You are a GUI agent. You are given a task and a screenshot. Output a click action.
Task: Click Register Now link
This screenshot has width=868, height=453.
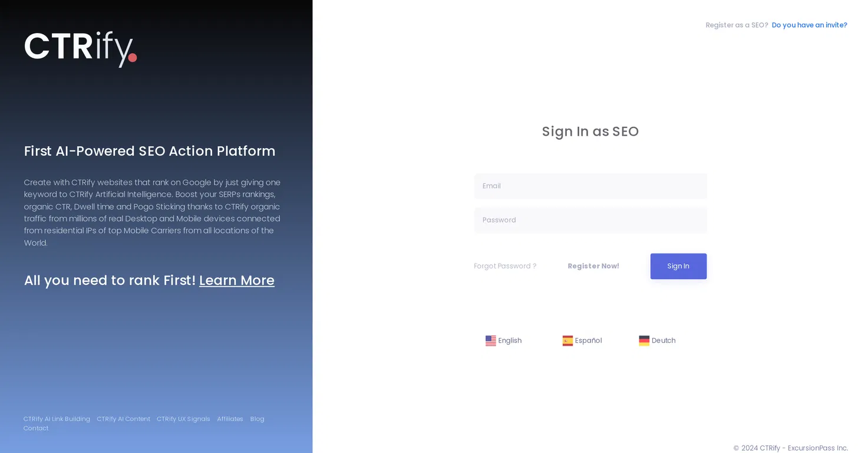593,266
